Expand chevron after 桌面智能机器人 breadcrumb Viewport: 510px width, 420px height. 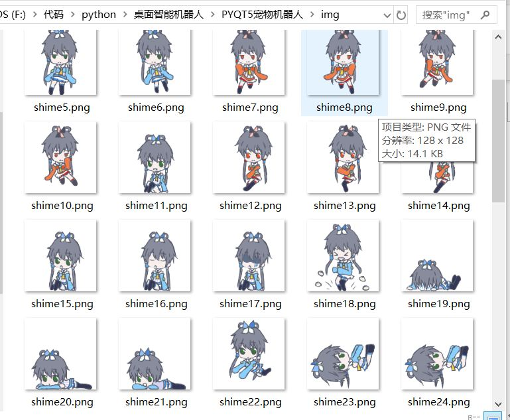coord(213,15)
